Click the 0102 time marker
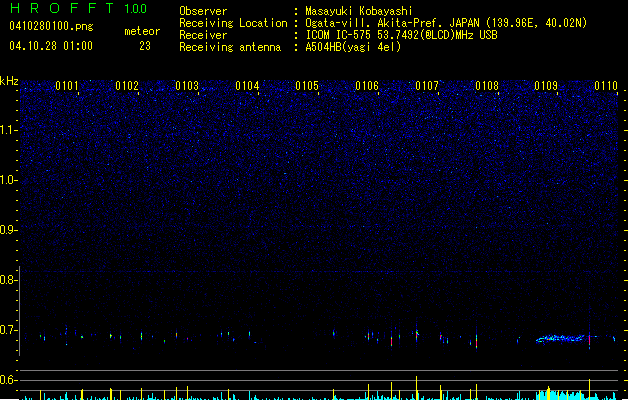629x400 pixels. [x=127, y=86]
